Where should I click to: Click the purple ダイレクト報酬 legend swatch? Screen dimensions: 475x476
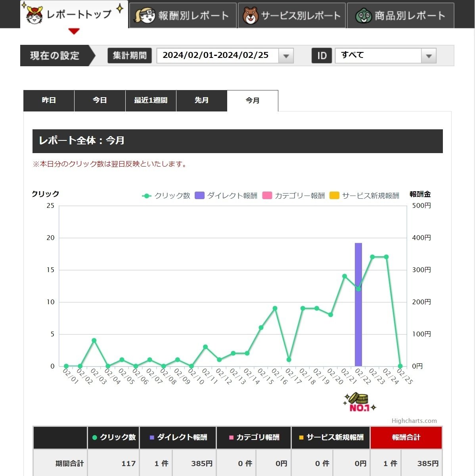[199, 196]
